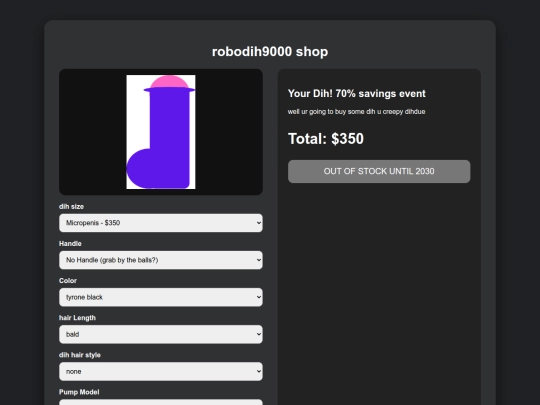Click white canvas background of preview image
The height and width of the screenshot is (405, 540).
click(138, 117)
